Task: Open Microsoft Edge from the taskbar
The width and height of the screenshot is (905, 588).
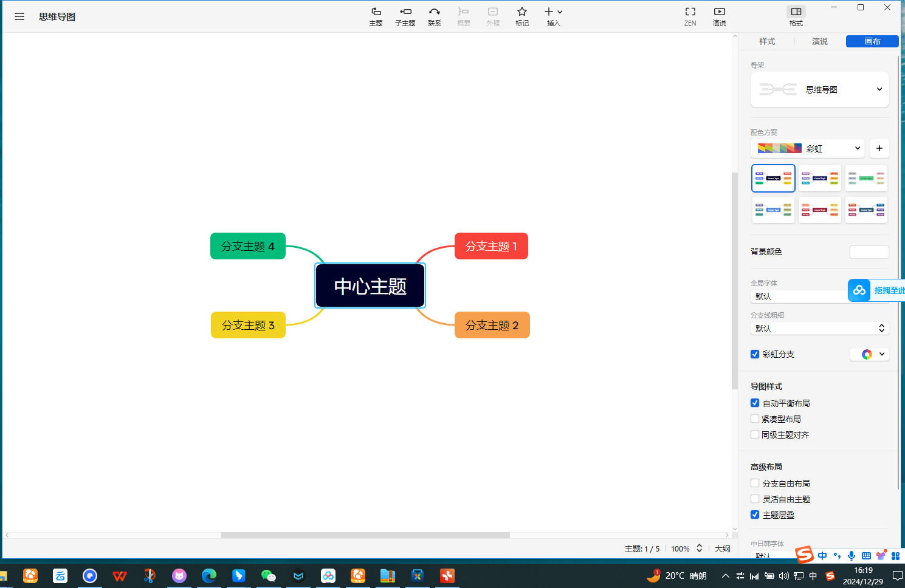Action: [209, 575]
